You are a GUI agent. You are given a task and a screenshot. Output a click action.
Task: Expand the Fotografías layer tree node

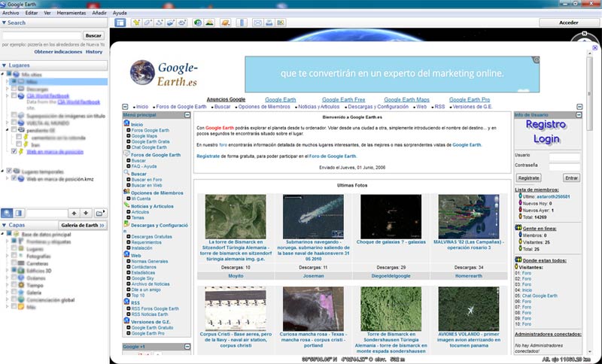pyautogui.click(x=7, y=256)
